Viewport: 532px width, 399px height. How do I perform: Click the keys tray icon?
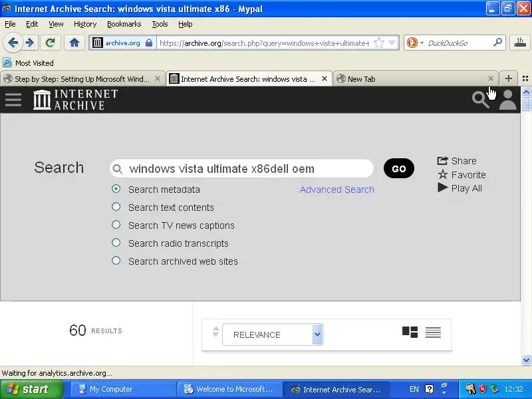click(471, 389)
